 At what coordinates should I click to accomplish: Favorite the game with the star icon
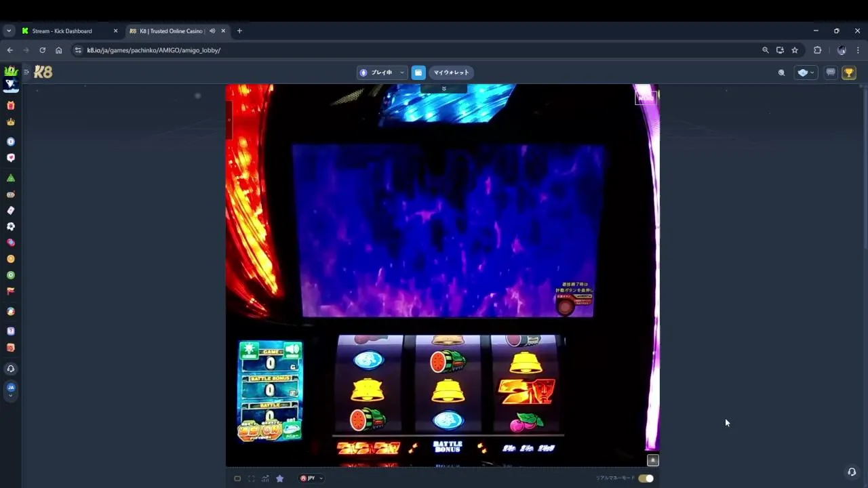point(279,479)
